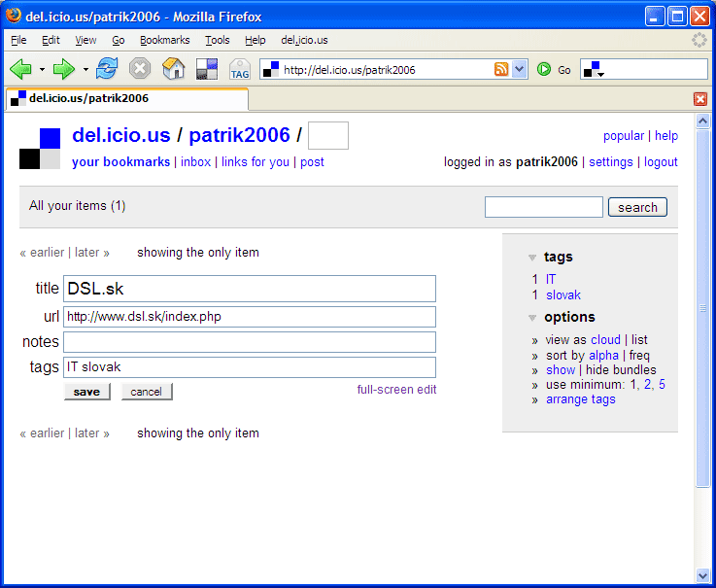This screenshot has width=716, height=588.
Task: Click the logout link
Action: click(661, 161)
